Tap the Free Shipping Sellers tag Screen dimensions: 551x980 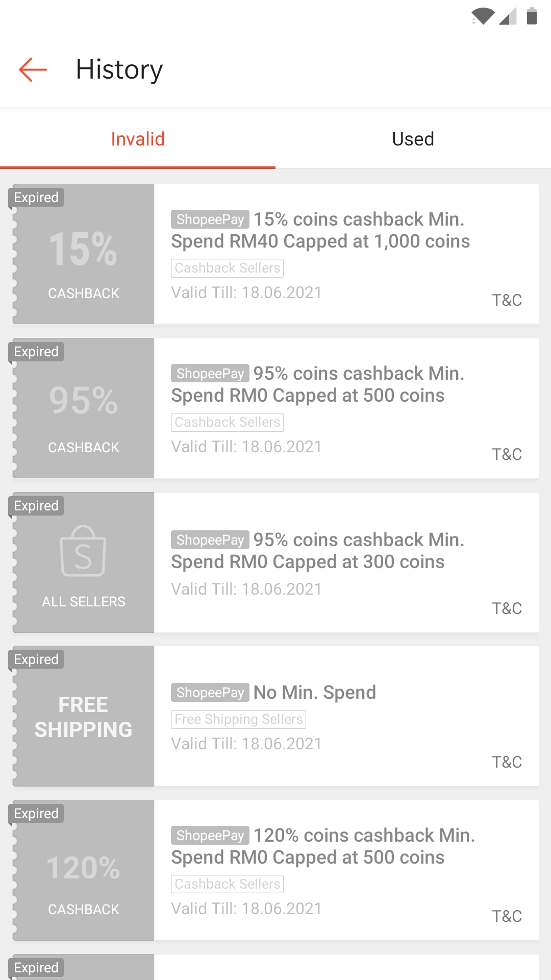coord(238,719)
